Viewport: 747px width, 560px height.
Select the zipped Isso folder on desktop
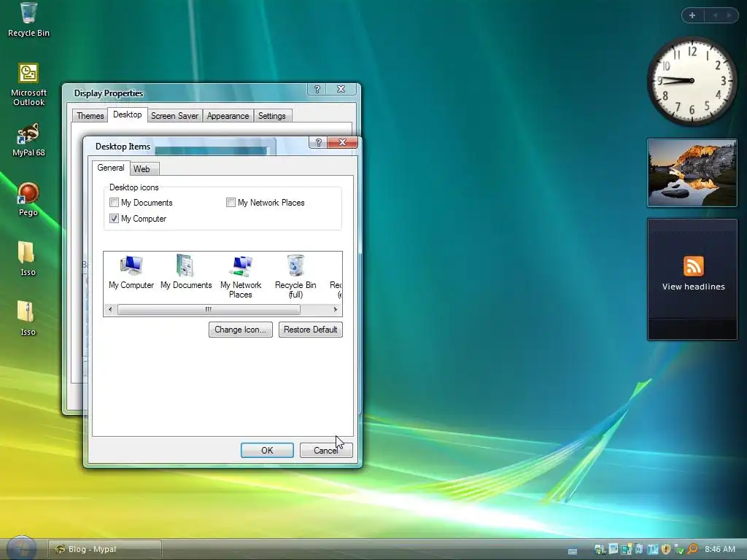click(28, 319)
